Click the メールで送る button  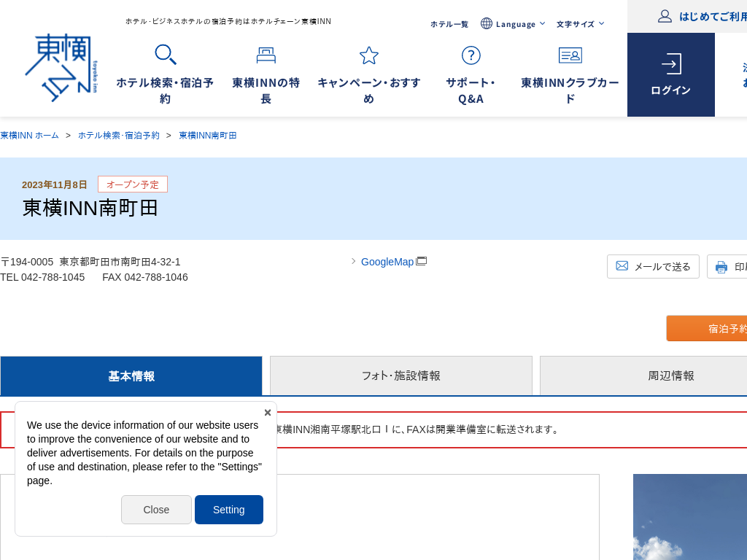653,267
